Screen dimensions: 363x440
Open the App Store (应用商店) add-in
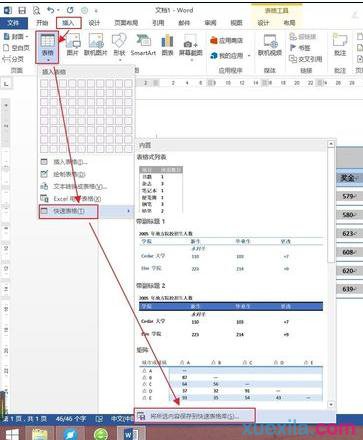[x=227, y=40]
